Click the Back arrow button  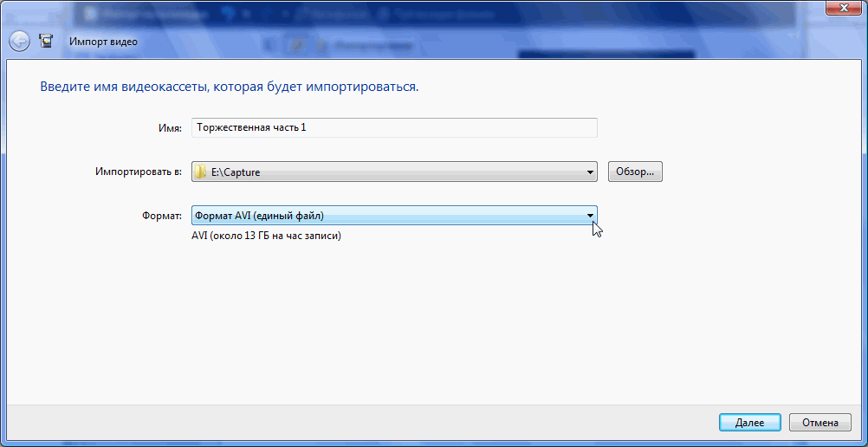(x=19, y=42)
